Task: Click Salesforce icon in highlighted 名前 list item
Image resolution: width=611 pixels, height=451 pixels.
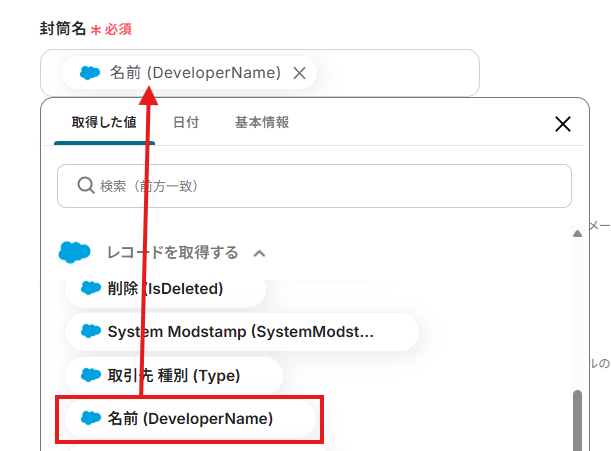Action: 91,418
